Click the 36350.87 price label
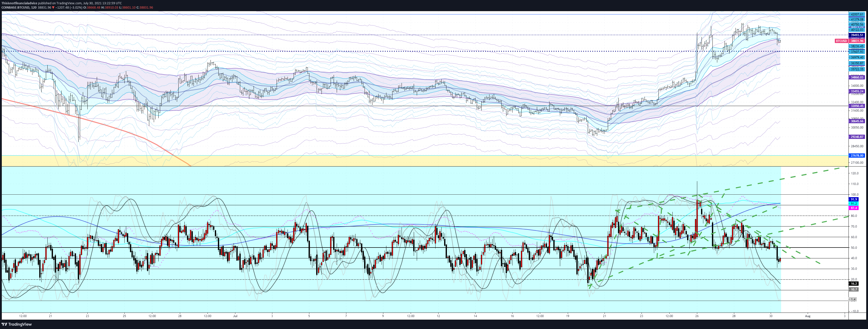The image size is (868, 329). point(857,63)
